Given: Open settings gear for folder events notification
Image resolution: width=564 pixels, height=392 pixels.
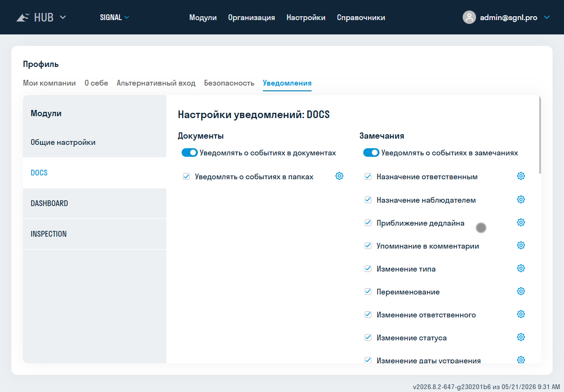Looking at the screenshot, I should [x=339, y=176].
